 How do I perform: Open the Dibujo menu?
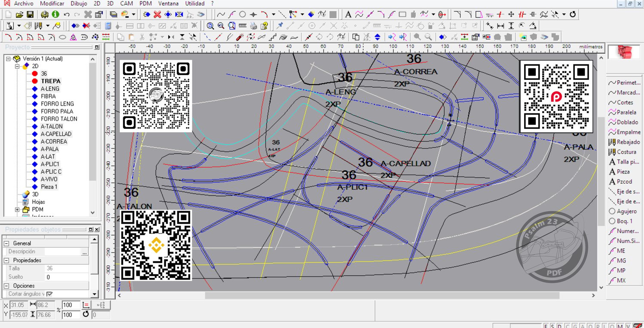79,3
